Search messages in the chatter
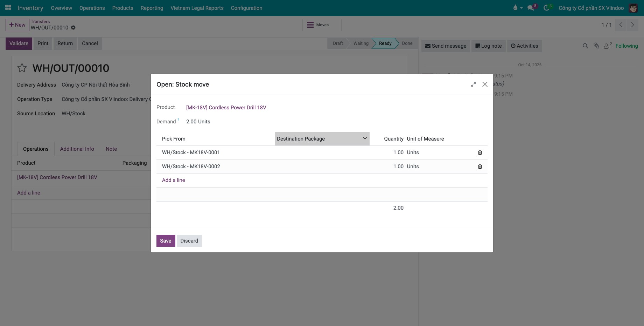The image size is (644, 326). (x=585, y=46)
